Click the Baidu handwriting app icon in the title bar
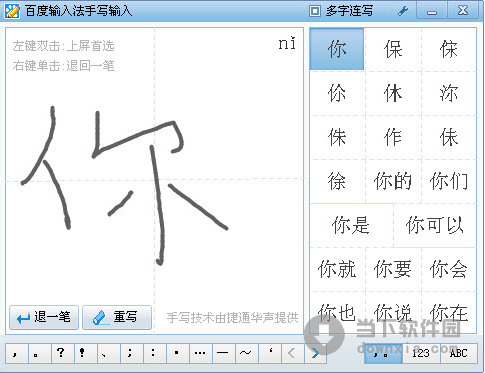The image size is (485, 373). tap(12, 11)
